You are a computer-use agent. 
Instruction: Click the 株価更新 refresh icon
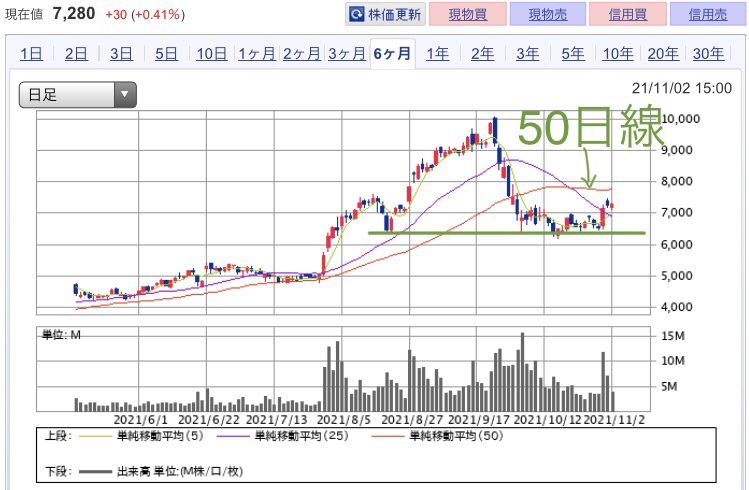[356, 14]
